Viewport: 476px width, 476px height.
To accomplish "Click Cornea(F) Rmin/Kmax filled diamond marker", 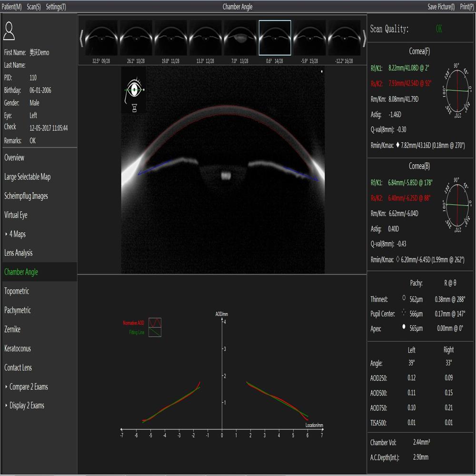I will (397, 145).
